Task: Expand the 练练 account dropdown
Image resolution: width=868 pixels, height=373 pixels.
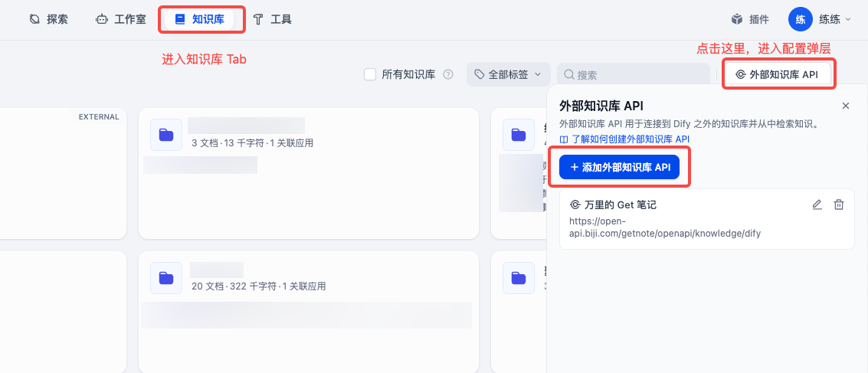Action: pos(835,19)
